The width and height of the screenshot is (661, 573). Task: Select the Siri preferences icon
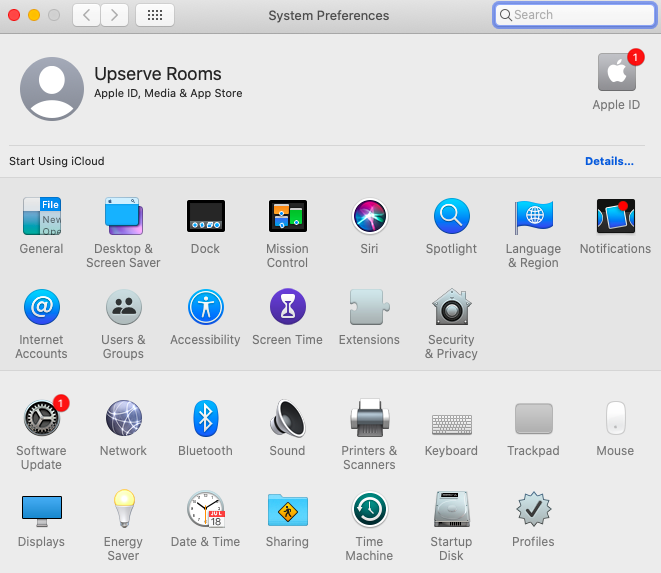point(369,216)
